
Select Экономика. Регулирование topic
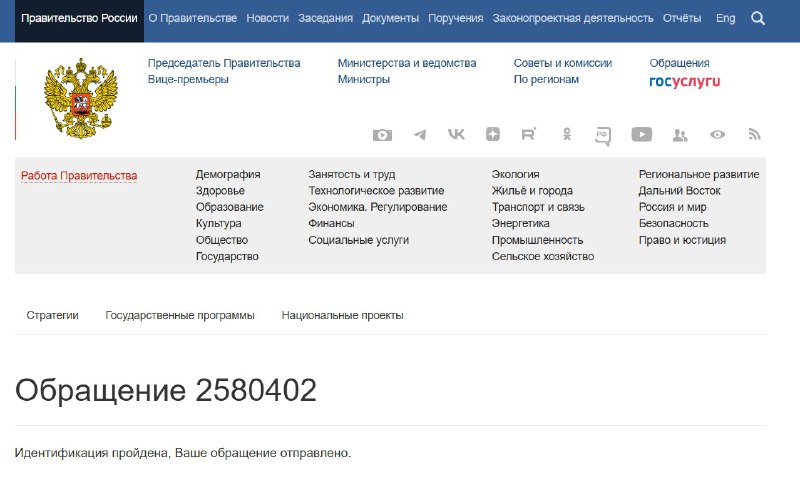click(378, 207)
